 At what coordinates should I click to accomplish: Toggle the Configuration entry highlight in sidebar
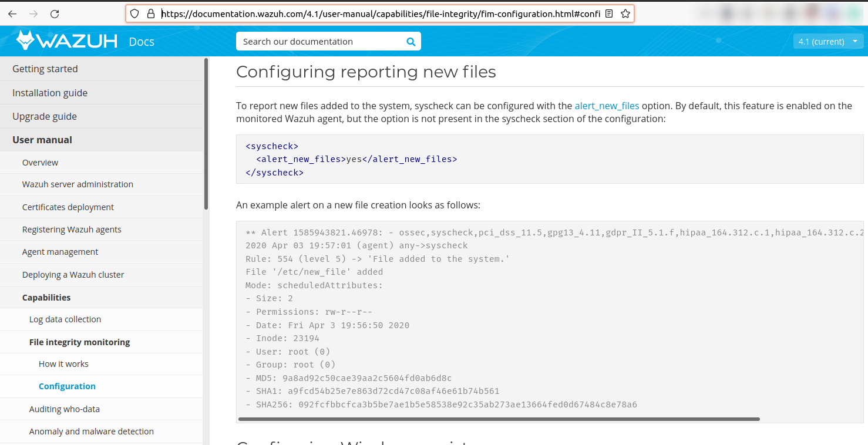67,386
